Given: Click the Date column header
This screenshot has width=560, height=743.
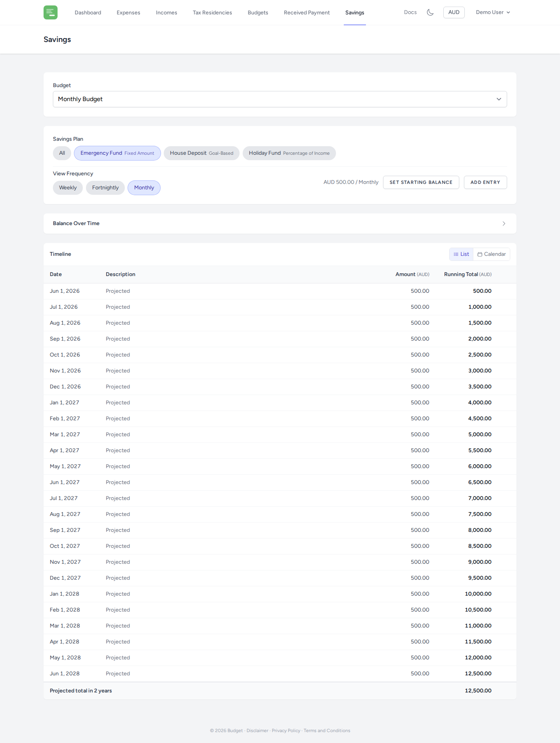Looking at the screenshot, I should [x=56, y=274].
